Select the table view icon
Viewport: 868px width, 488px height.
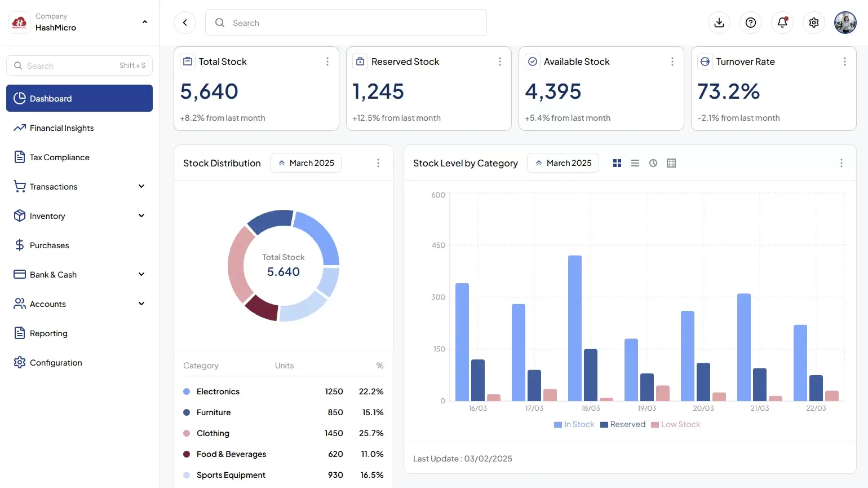671,163
